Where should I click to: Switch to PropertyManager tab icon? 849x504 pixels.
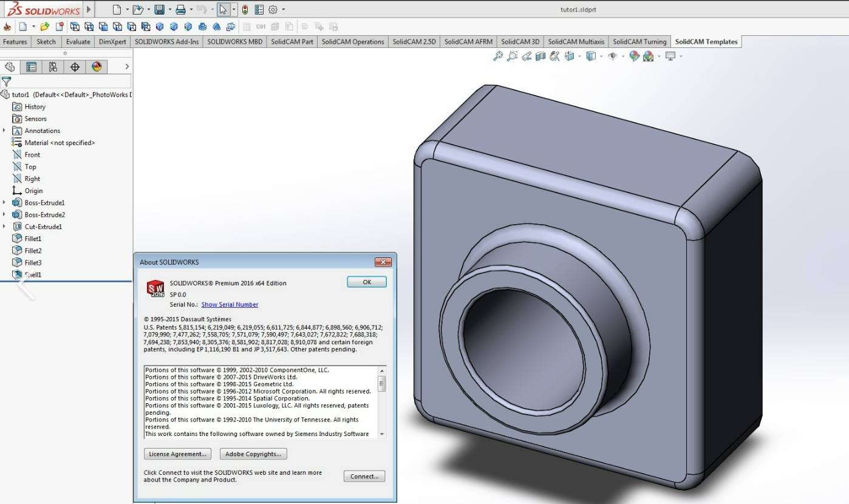(x=31, y=67)
